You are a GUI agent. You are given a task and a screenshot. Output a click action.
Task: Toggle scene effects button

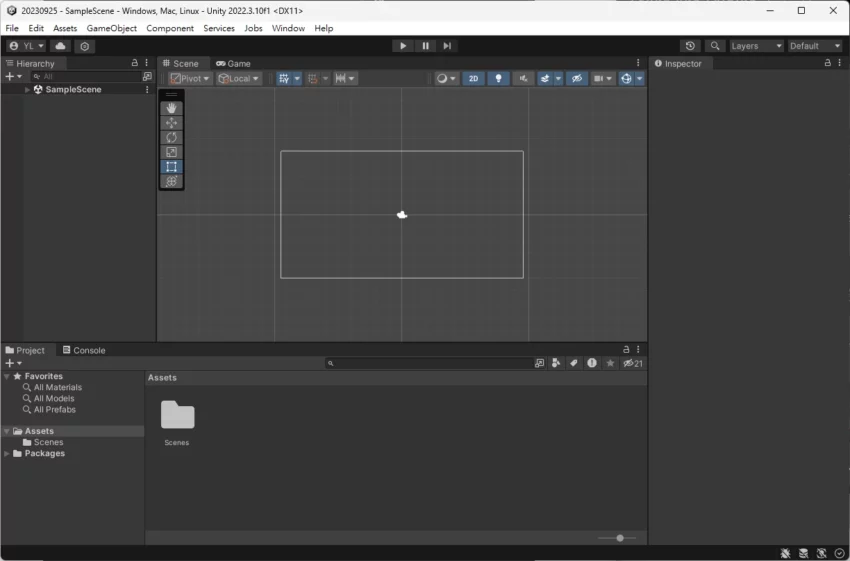coord(544,79)
